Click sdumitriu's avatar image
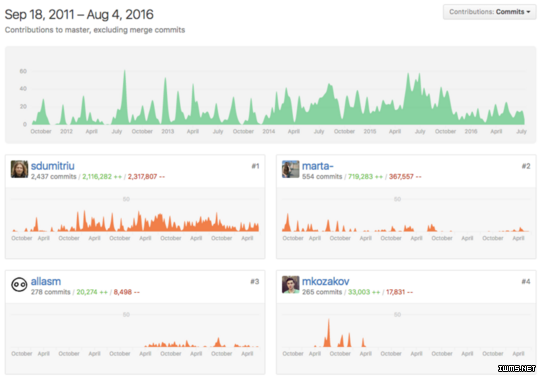550x380 pixels. [19, 169]
